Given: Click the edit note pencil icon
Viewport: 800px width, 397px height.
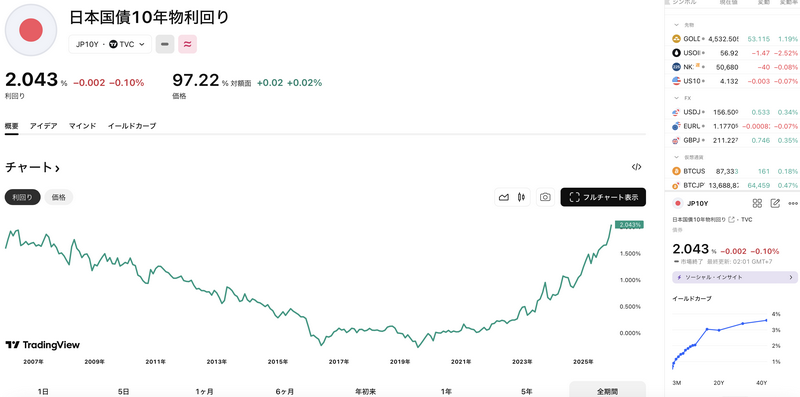Looking at the screenshot, I should [x=775, y=203].
